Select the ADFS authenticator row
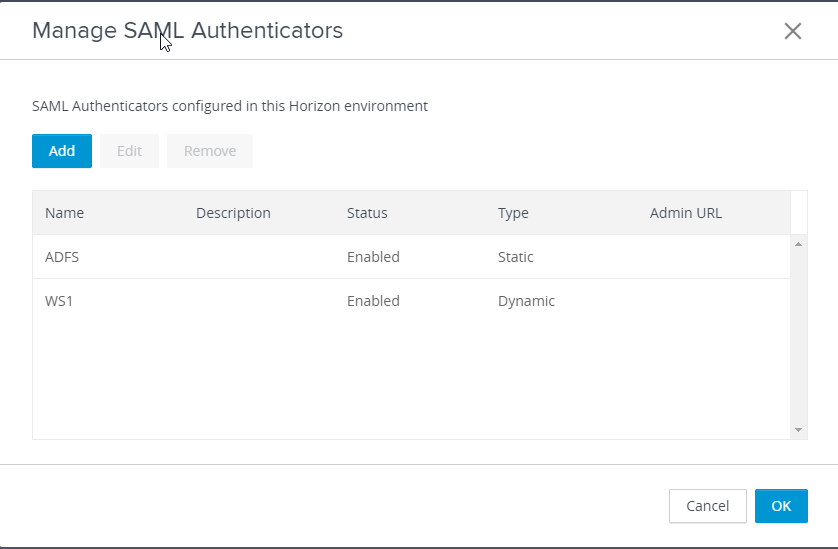The image size is (838, 549). [x=412, y=257]
